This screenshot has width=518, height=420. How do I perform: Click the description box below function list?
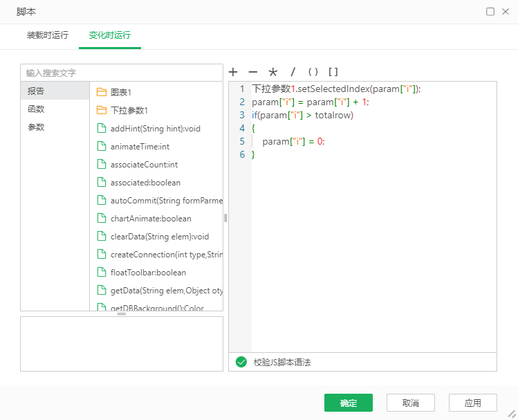click(122, 344)
